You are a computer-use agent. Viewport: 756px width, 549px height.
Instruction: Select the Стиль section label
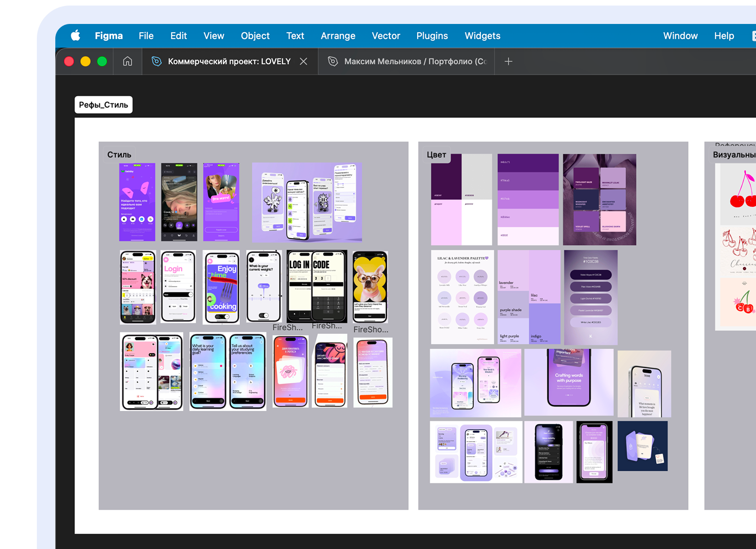(119, 155)
